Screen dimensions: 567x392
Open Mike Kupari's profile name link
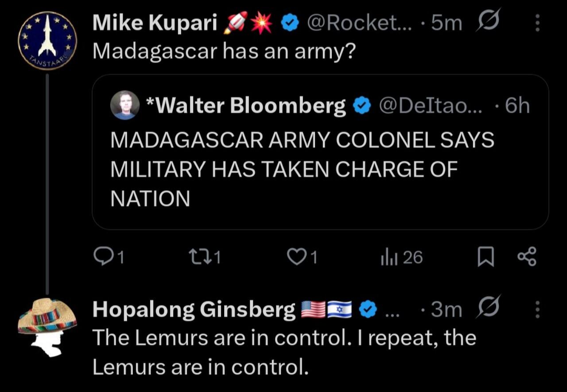coord(155,23)
